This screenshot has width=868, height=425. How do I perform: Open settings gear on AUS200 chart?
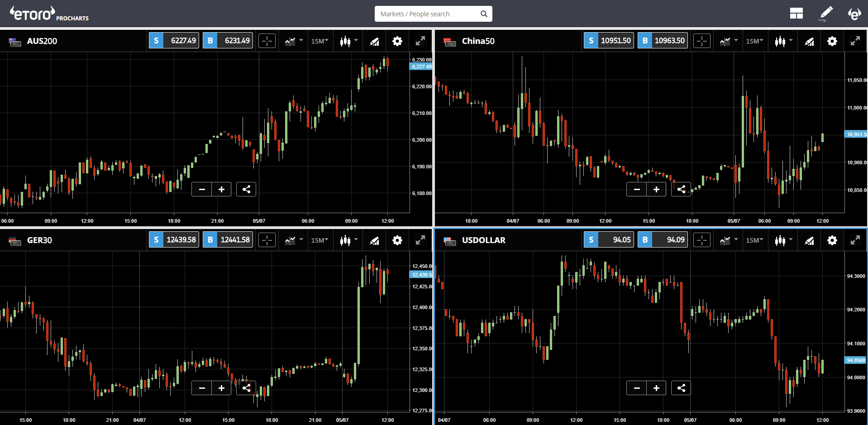point(397,41)
